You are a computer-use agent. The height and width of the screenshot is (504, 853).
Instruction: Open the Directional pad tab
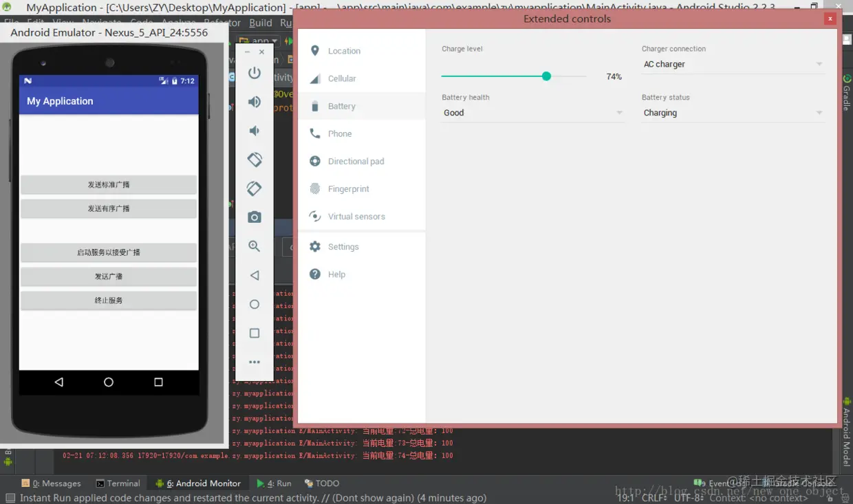pyautogui.click(x=362, y=161)
